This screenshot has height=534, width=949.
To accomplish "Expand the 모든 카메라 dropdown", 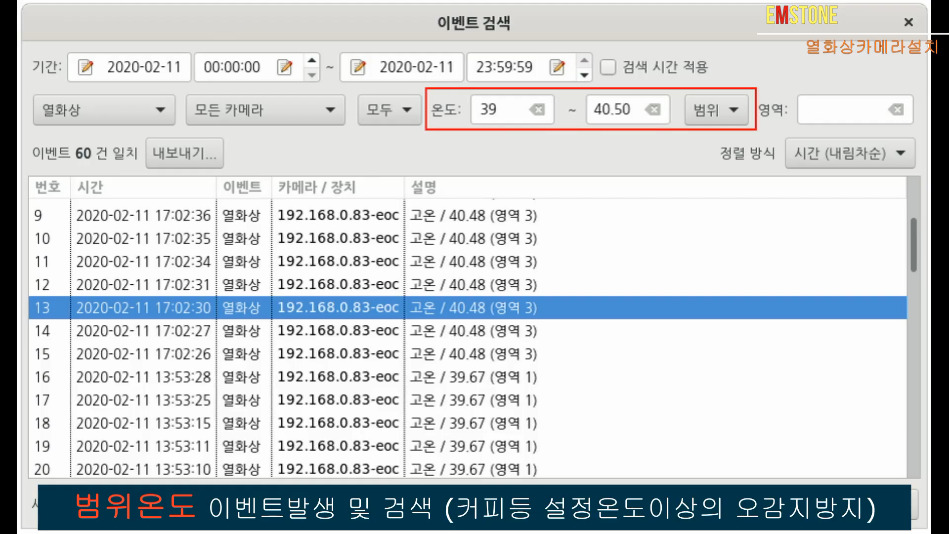I will (x=265, y=110).
